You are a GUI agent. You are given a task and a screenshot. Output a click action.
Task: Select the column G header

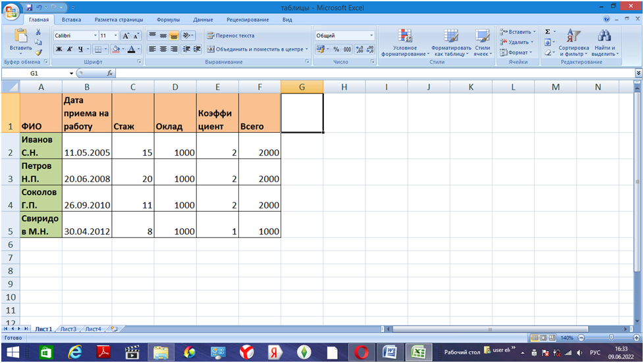pyautogui.click(x=302, y=87)
